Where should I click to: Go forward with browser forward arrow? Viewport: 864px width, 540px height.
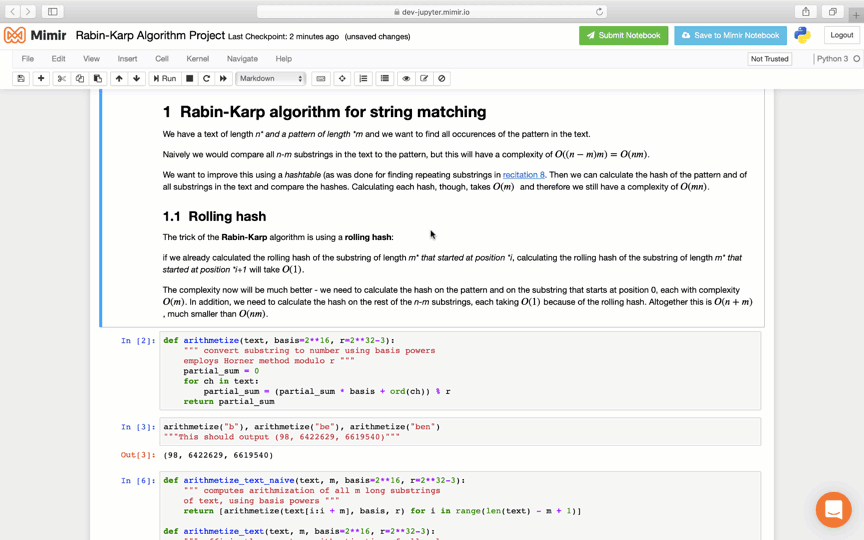[28, 11]
